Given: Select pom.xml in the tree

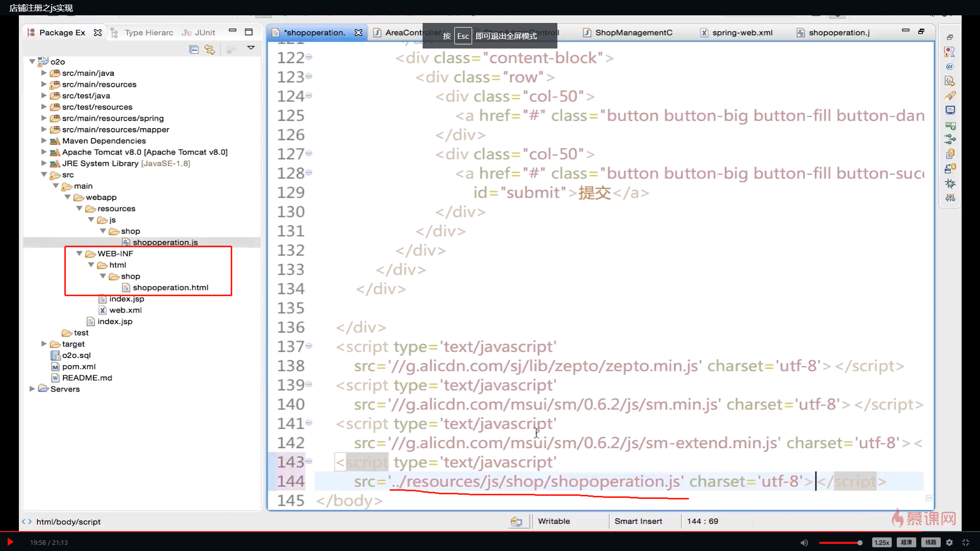Looking at the screenshot, I should (73, 367).
